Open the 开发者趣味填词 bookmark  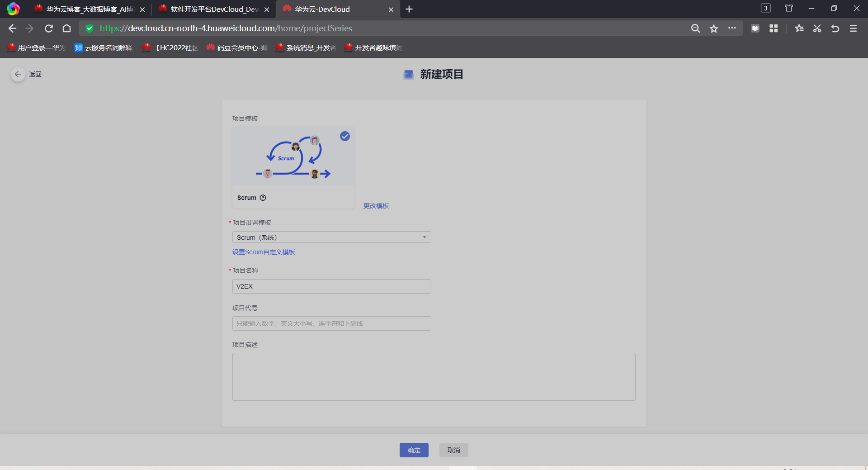(373, 47)
